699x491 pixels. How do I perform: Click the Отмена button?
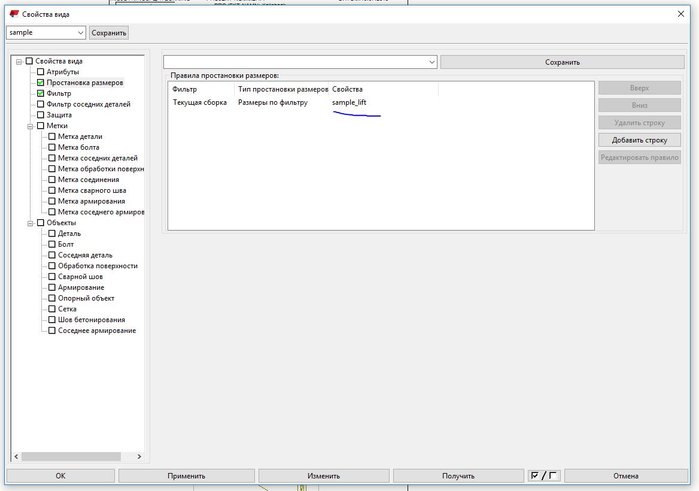point(626,476)
